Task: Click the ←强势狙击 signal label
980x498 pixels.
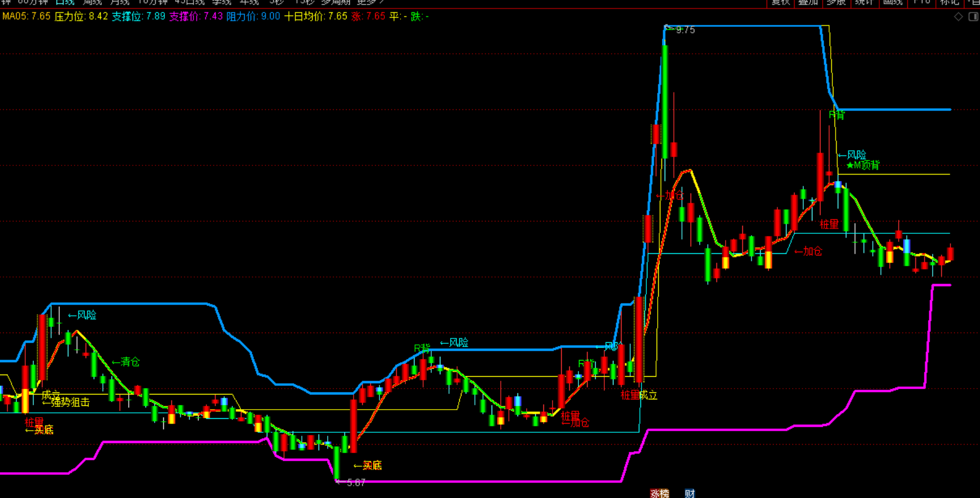Action: click(x=66, y=402)
